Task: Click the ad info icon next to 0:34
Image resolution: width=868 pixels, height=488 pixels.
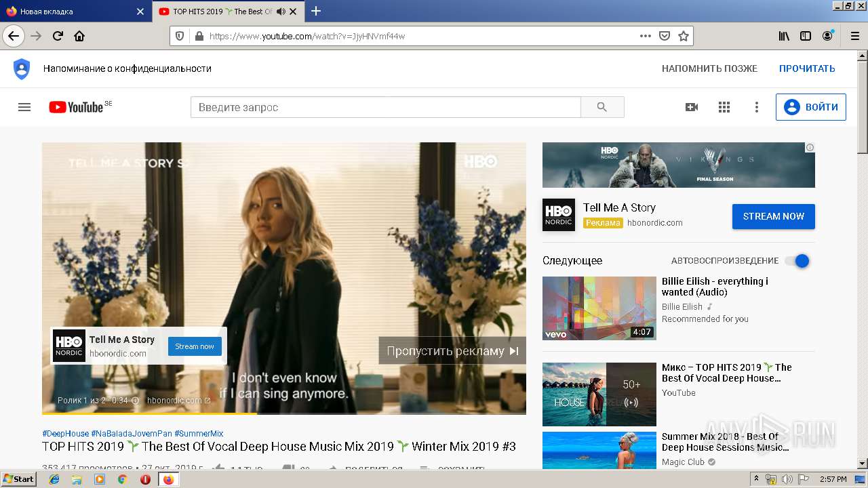Action: (135, 401)
